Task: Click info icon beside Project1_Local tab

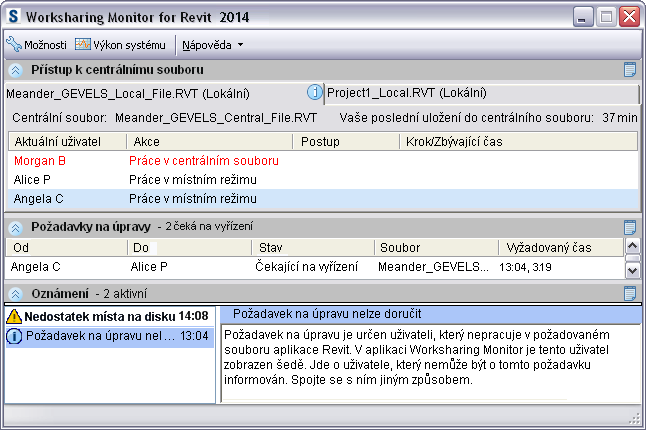Action: tap(314, 92)
